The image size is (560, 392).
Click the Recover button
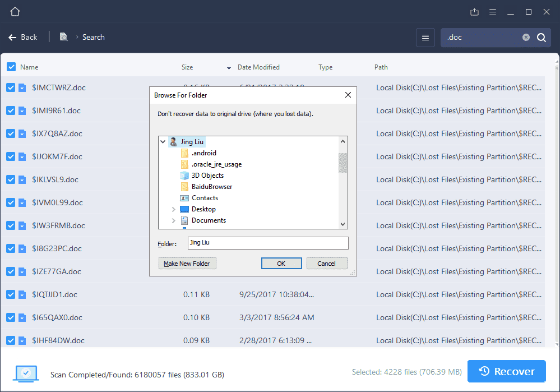coord(506,371)
